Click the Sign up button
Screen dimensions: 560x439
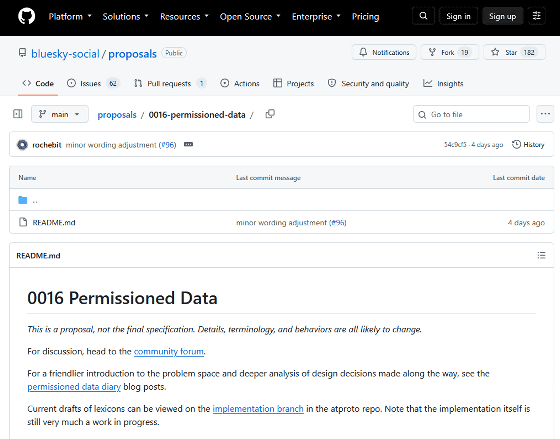pyautogui.click(x=502, y=16)
